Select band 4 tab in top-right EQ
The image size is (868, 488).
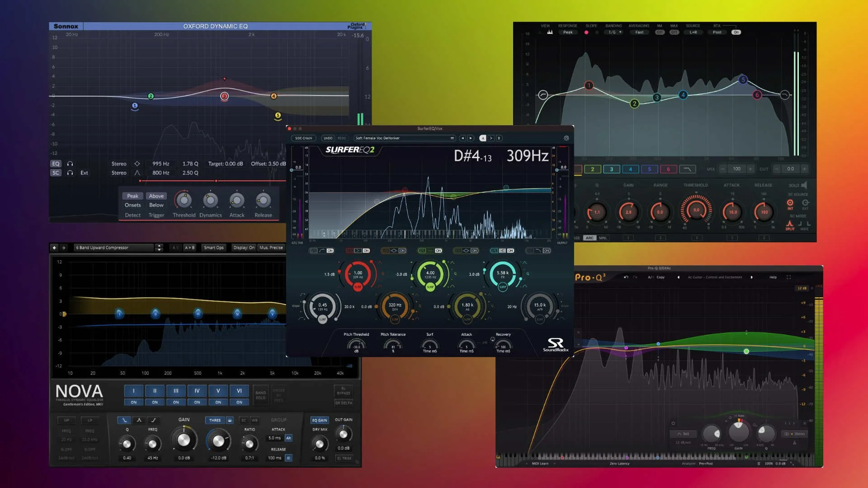pos(630,169)
